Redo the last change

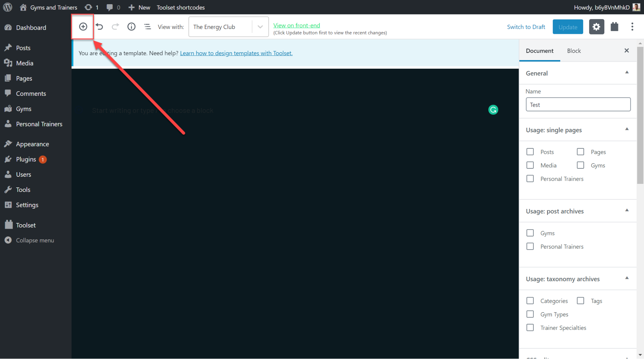pyautogui.click(x=115, y=26)
